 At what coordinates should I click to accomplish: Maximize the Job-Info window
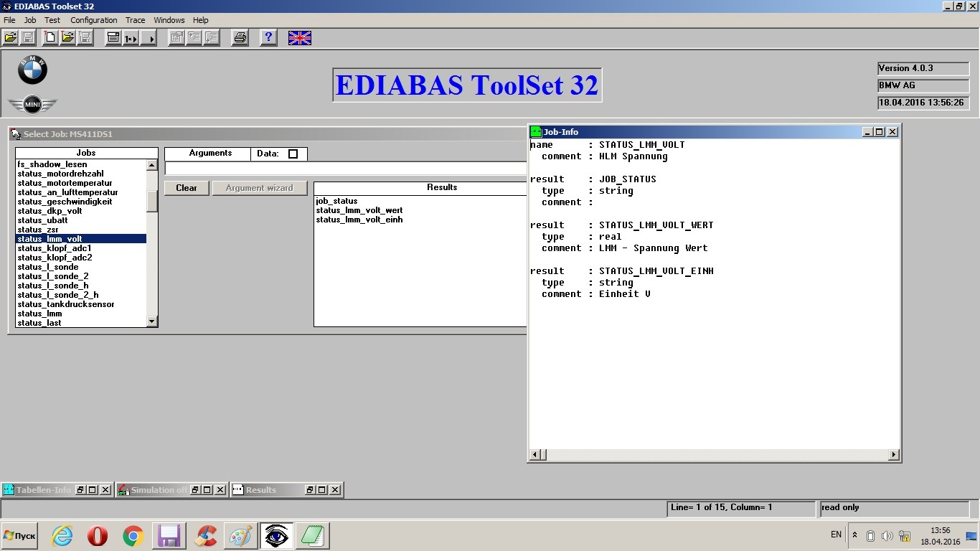[880, 131]
